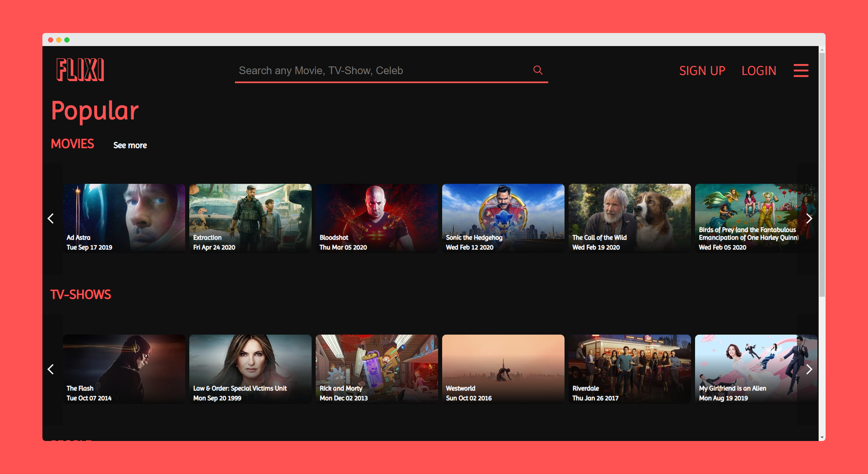Viewport: 868px width, 474px height.
Task: Show next movies with right arrow
Action: [809, 218]
